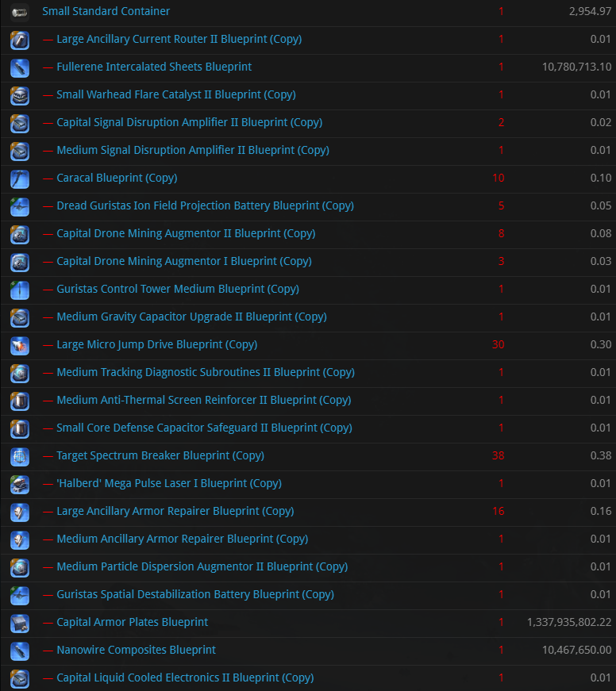
Task: Open Guristas Control Tower Medium Blueprint link
Action: click(178, 289)
